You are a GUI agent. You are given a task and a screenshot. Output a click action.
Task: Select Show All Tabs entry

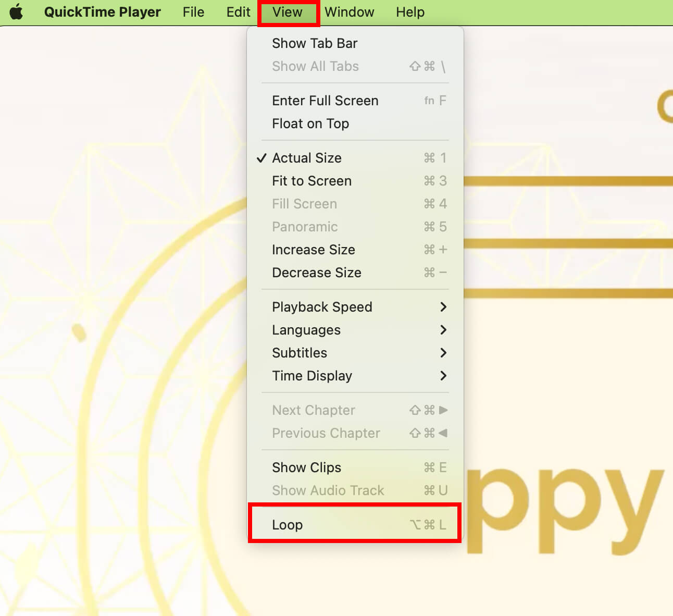[x=355, y=66]
